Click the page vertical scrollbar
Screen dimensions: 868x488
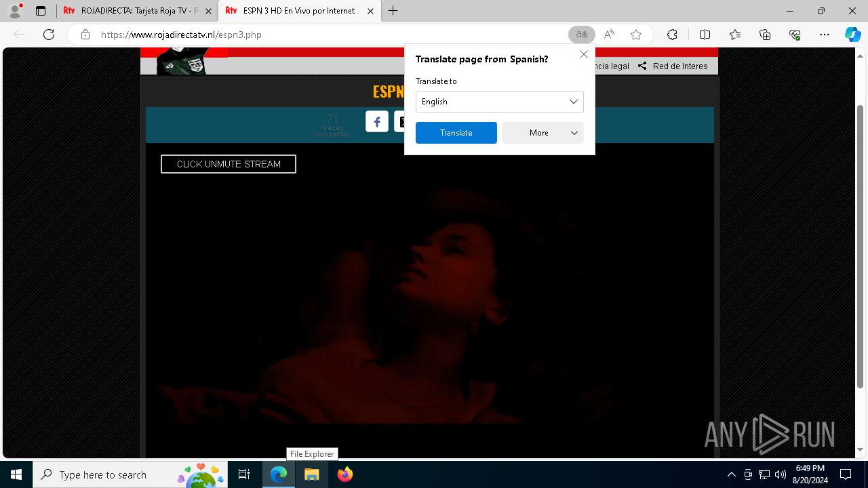coord(861,245)
